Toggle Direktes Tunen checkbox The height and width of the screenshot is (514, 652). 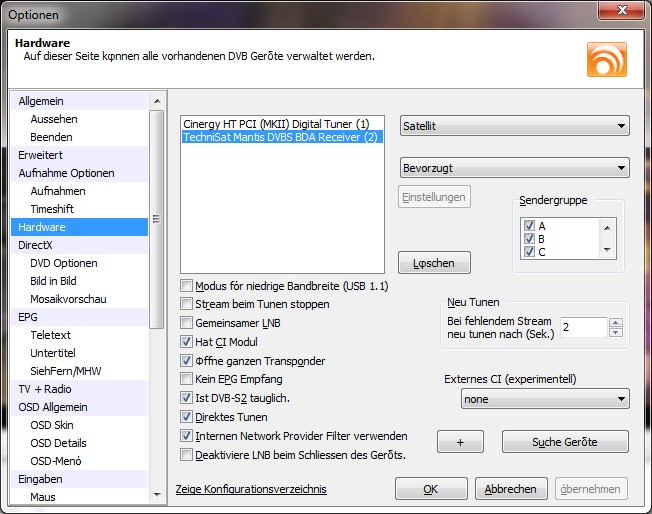(x=186, y=417)
